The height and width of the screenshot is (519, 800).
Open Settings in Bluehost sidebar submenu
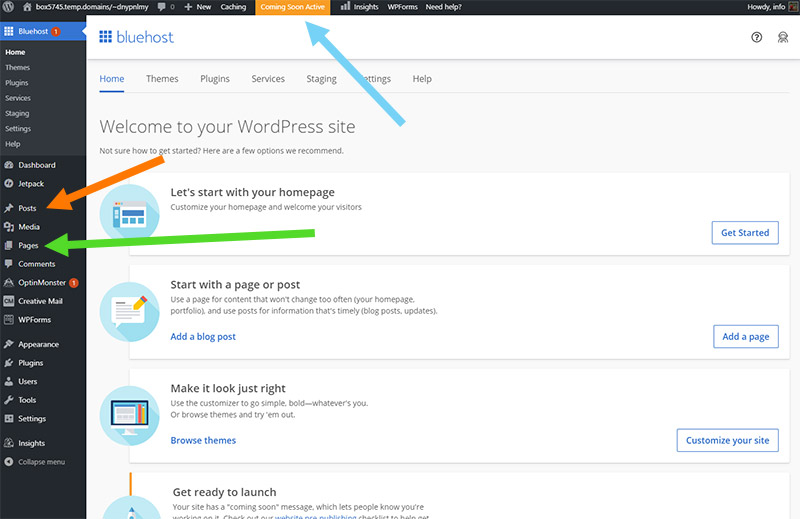[x=18, y=129]
